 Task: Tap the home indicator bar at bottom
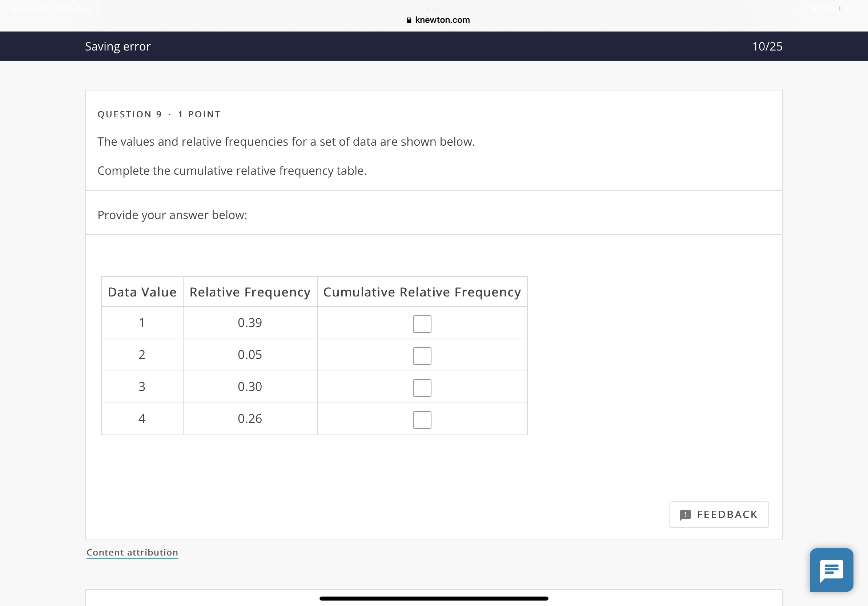(x=434, y=598)
